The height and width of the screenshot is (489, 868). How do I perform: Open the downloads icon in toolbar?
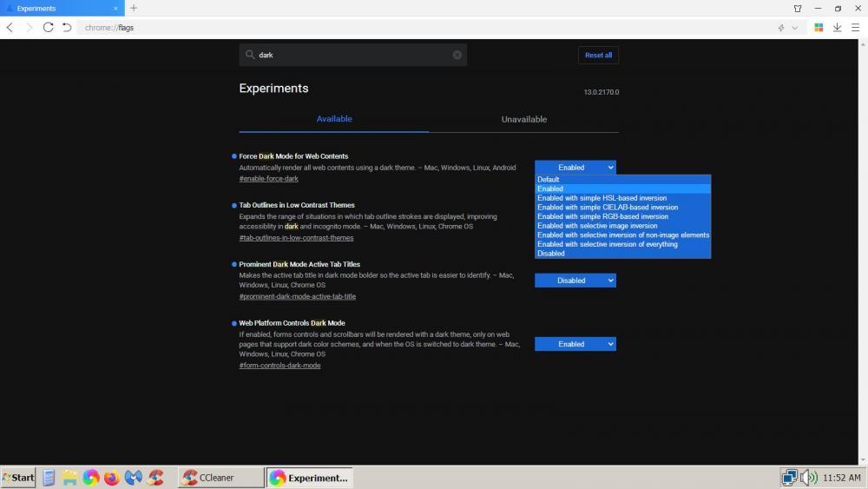837,28
